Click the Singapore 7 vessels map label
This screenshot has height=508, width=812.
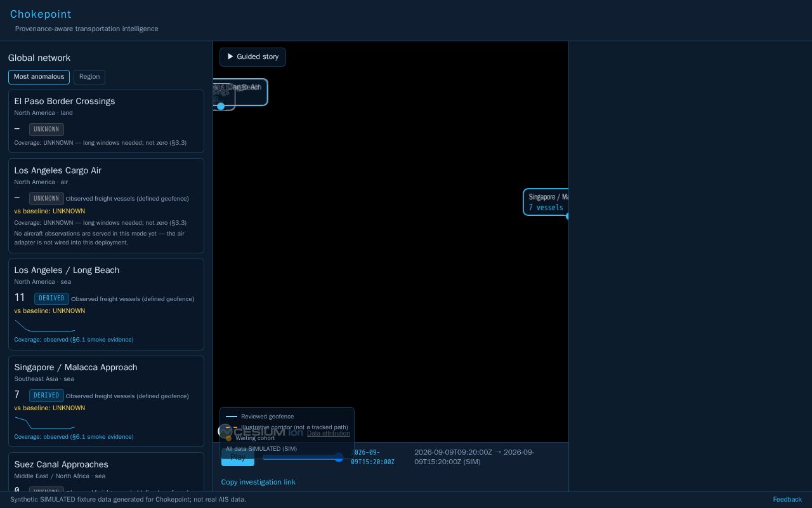(546, 202)
